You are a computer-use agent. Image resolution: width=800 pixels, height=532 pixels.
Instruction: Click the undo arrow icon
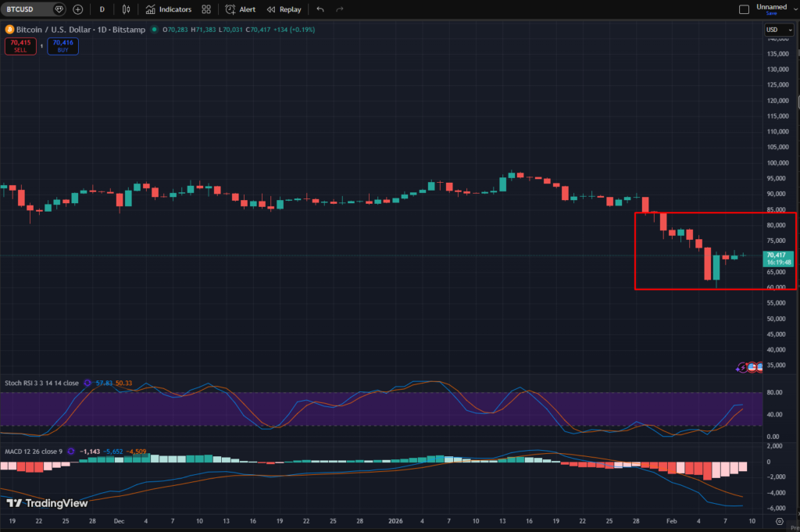[320, 9]
